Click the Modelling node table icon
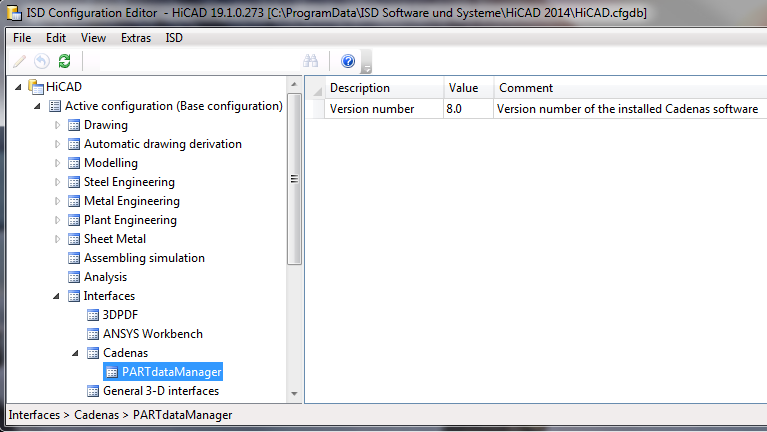The height and width of the screenshot is (432, 767). [x=74, y=163]
